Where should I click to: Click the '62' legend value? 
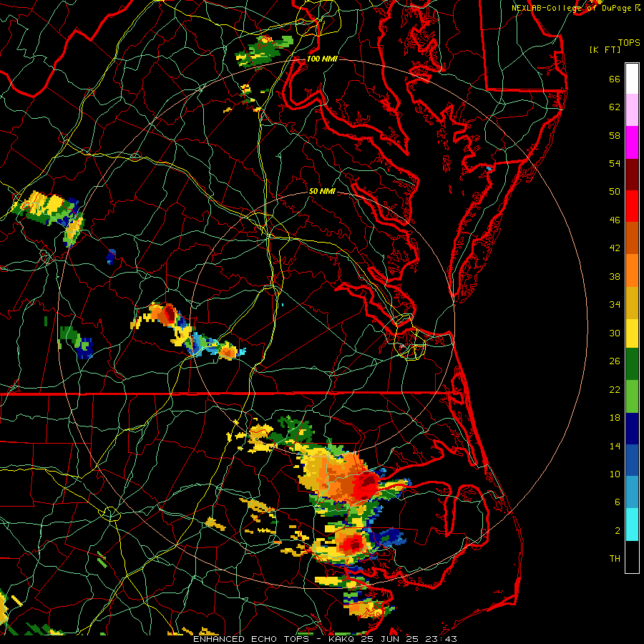click(615, 107)
